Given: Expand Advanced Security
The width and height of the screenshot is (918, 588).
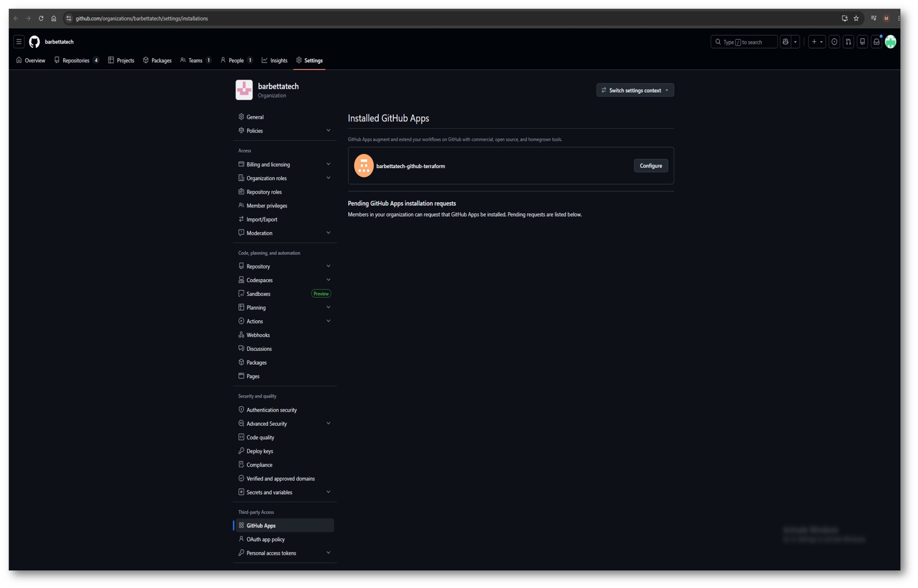Looking at the screenshot, I should (285, 424).
